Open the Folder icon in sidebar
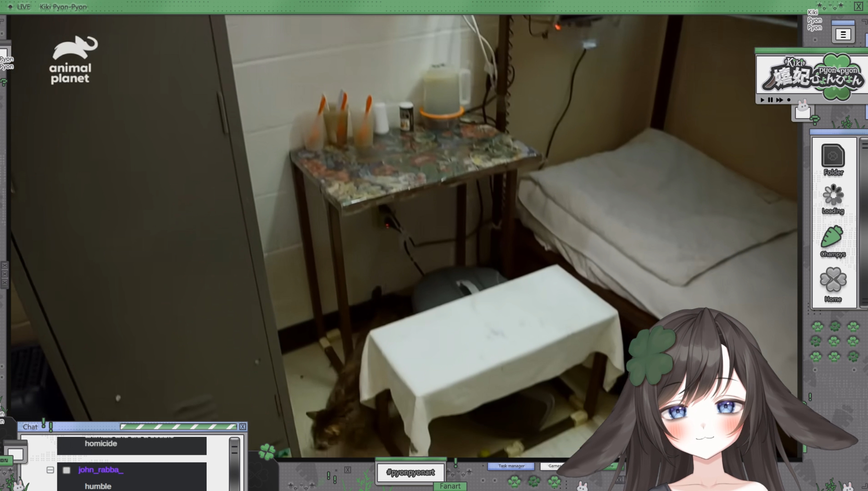Image resolution: width=868 pixels, height=491 pixels. pyautogui.click(x=833, y=156)
